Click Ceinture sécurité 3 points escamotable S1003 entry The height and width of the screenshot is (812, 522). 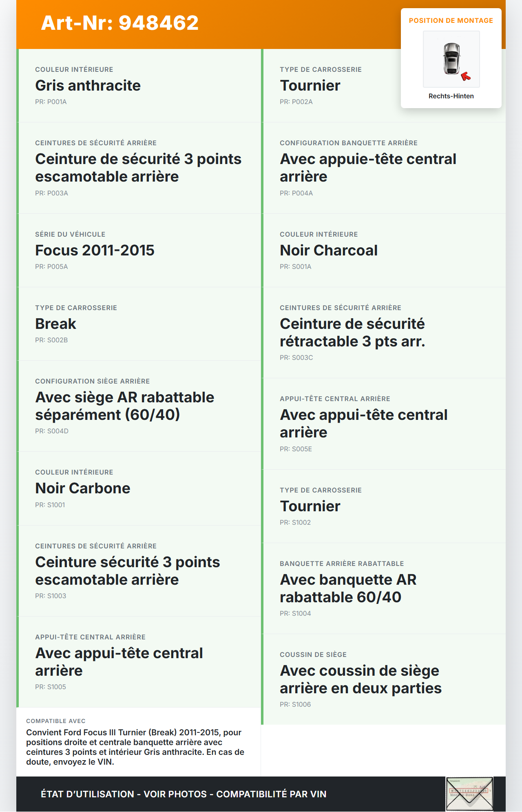click(x=128, y=571)
